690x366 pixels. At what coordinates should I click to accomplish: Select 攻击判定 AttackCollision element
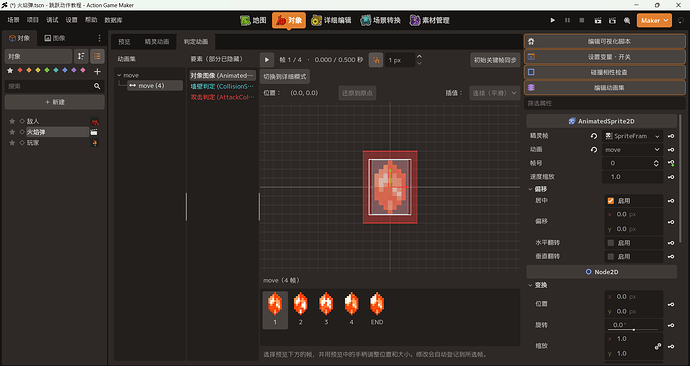[x=222, y=97]
